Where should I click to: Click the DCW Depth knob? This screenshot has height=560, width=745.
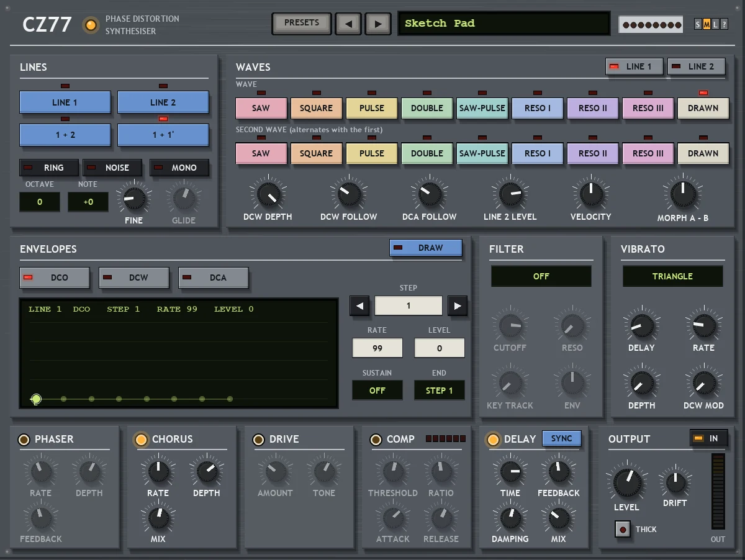coord(268,194)
